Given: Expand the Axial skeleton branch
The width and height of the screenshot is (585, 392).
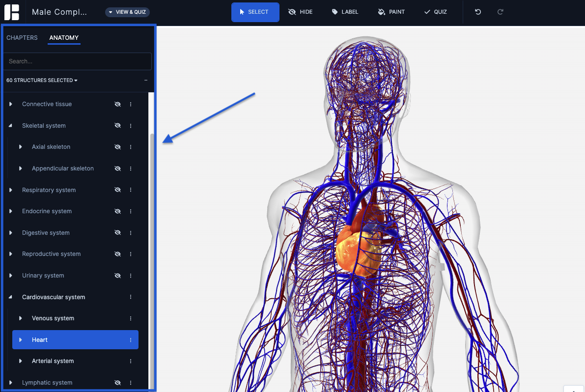Looking at the screenshot, I should pos(21,147).
